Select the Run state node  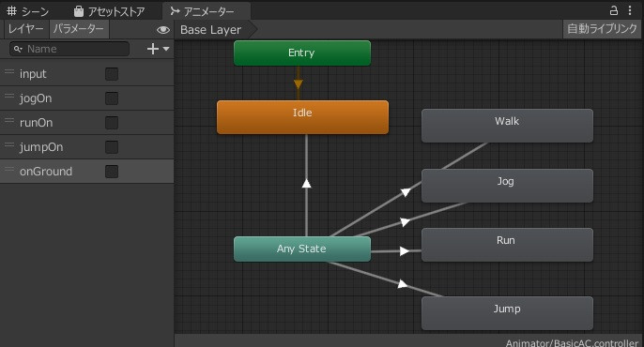point(507,245)
